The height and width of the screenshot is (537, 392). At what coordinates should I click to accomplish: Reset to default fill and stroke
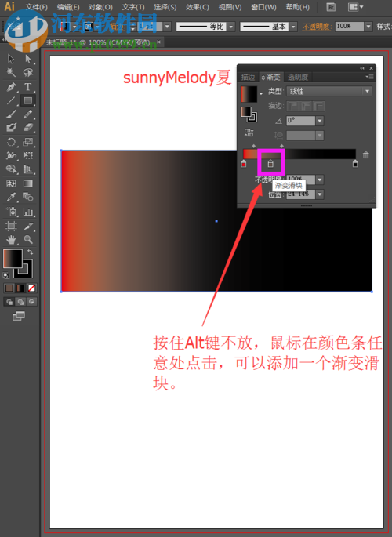(x=6, y=275)
